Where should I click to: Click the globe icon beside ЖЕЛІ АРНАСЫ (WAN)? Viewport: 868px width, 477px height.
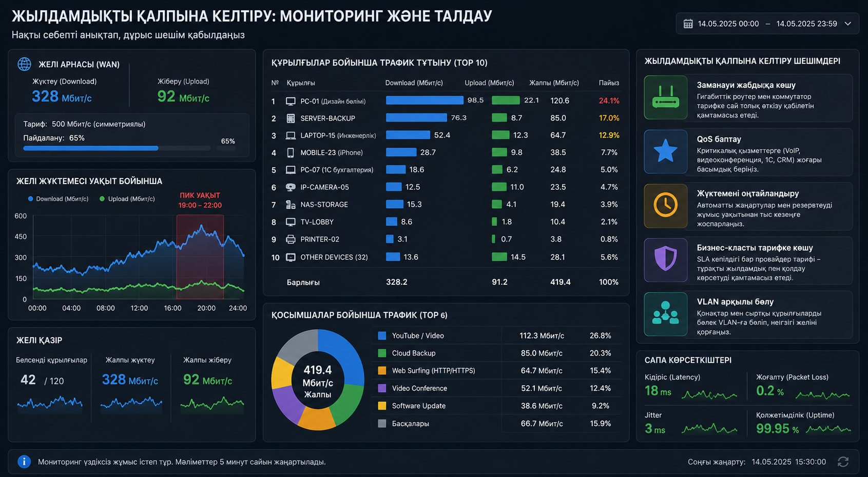pos(24,64)
